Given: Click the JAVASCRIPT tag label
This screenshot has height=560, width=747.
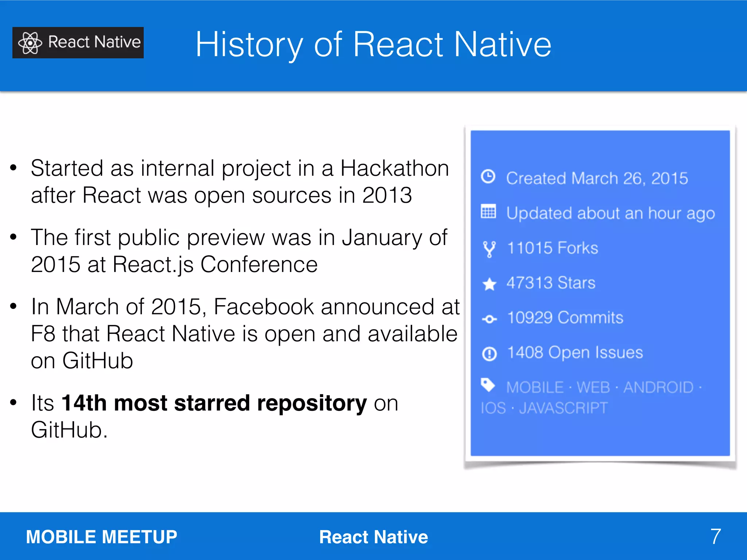Looking at the screenshot, I should click(x=564, y=408).
